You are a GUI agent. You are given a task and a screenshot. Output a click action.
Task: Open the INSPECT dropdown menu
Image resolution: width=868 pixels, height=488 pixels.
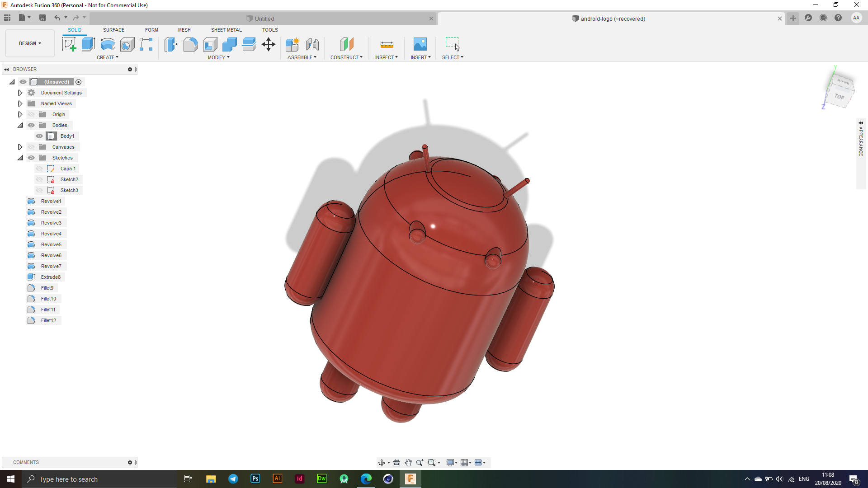point(387,57)
